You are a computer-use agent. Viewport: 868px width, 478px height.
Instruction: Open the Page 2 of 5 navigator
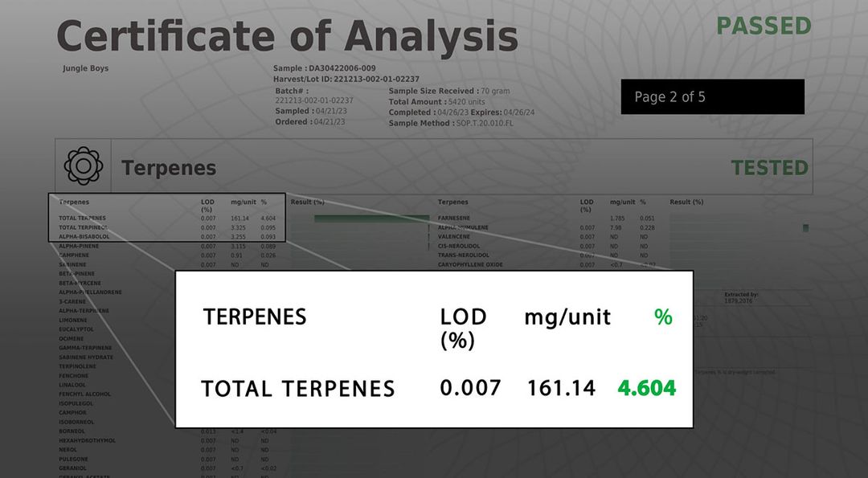point(711,96)
